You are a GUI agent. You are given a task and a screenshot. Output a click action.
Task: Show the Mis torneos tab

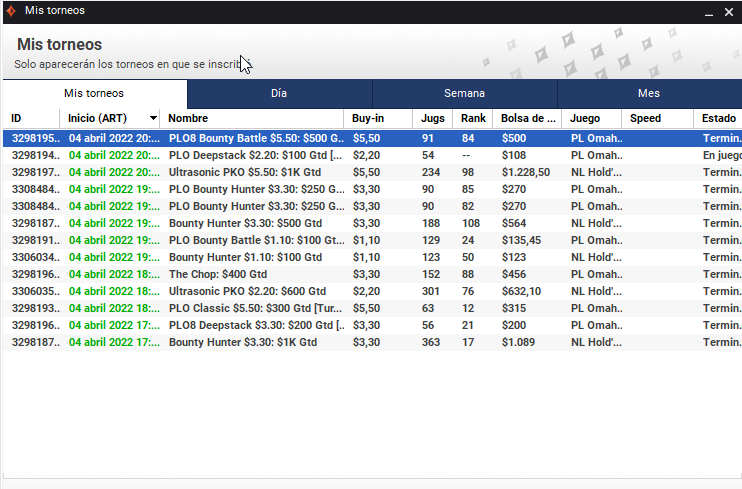point(94,93)
